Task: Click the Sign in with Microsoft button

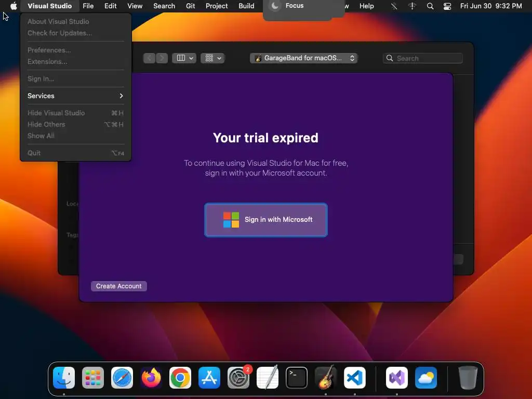Action: [265, 220]
